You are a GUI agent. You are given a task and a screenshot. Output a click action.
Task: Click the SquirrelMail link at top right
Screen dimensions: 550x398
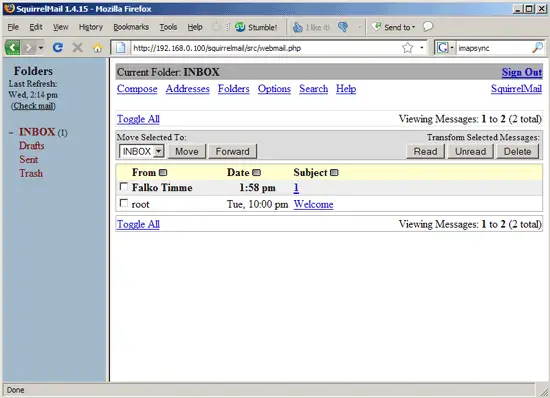pos(516,89)
